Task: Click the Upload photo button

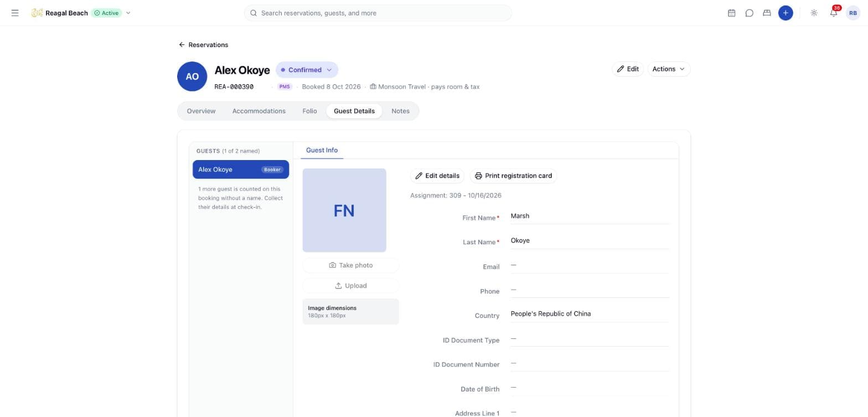Action: click(350, 286)
